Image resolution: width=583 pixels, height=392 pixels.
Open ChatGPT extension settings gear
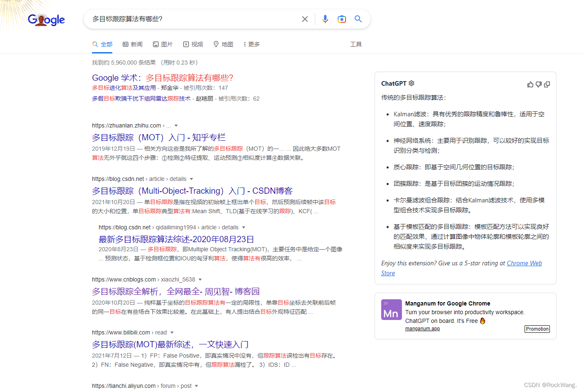pyautogui.click(x=411, y=83)
